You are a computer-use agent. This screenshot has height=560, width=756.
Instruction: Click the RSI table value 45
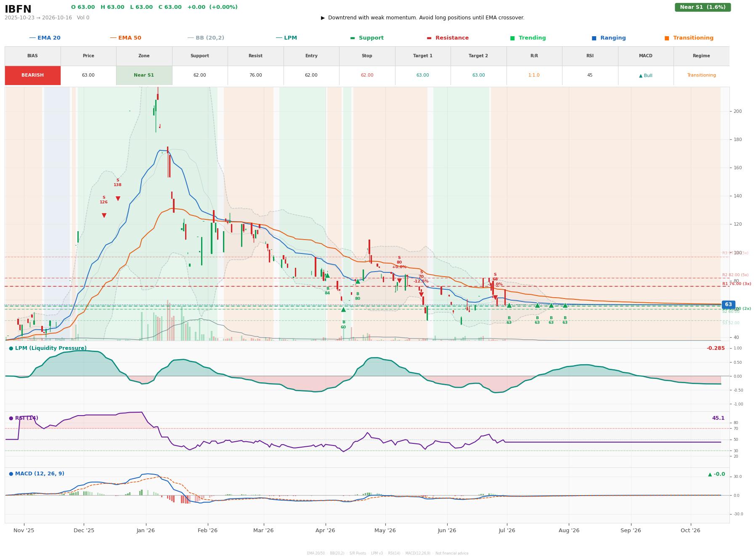590,75
